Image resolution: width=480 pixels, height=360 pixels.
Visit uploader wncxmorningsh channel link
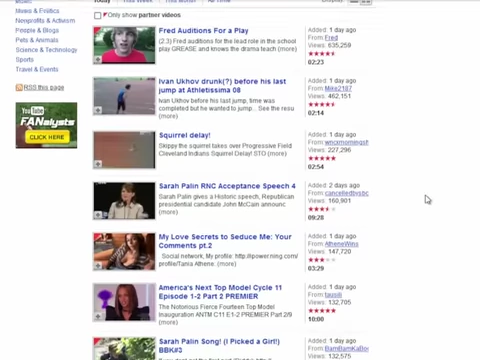347,142
